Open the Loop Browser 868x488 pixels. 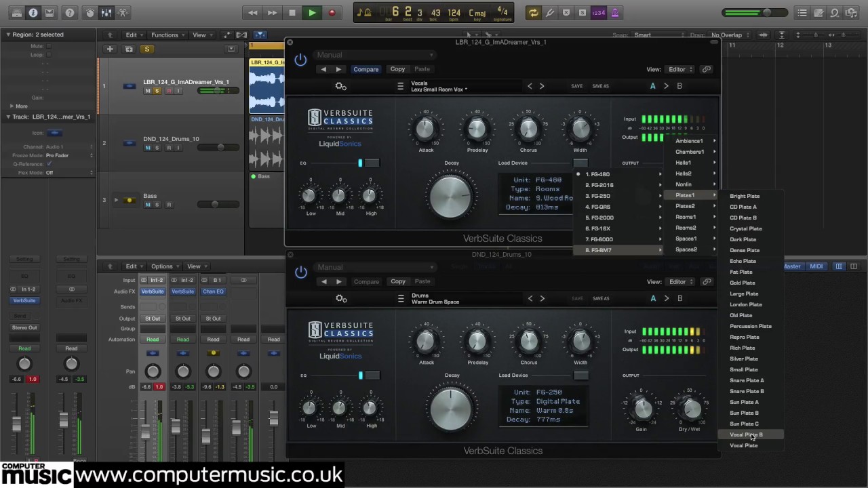coord(835,13)
